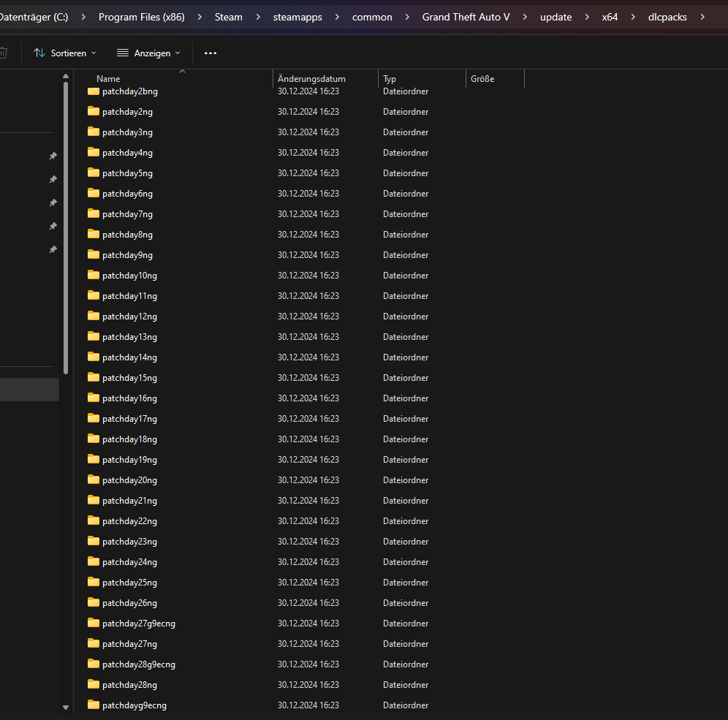Click the folder icon of patchdayg9ecng
The height and width of the screenshot is (720, 728).
(x=93, y=705)
